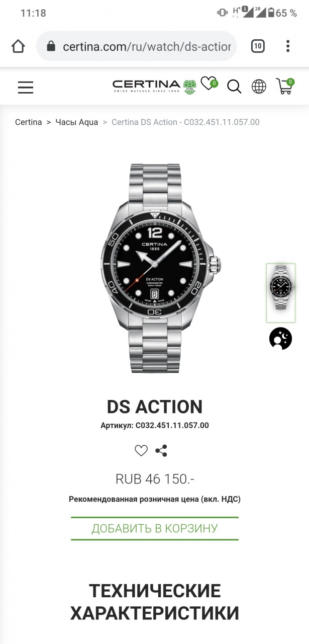This screenshot has width=309, height=644.
Task: Click ДОБАВИТЬ В КОРЗИНУ button
Action: 155,528
